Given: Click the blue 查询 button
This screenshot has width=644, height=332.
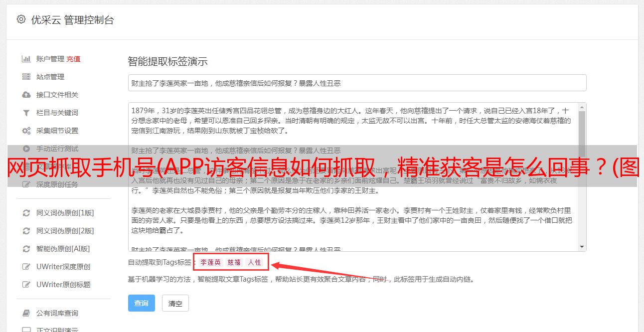Looking at the screenshot, I should click(142, 303).
